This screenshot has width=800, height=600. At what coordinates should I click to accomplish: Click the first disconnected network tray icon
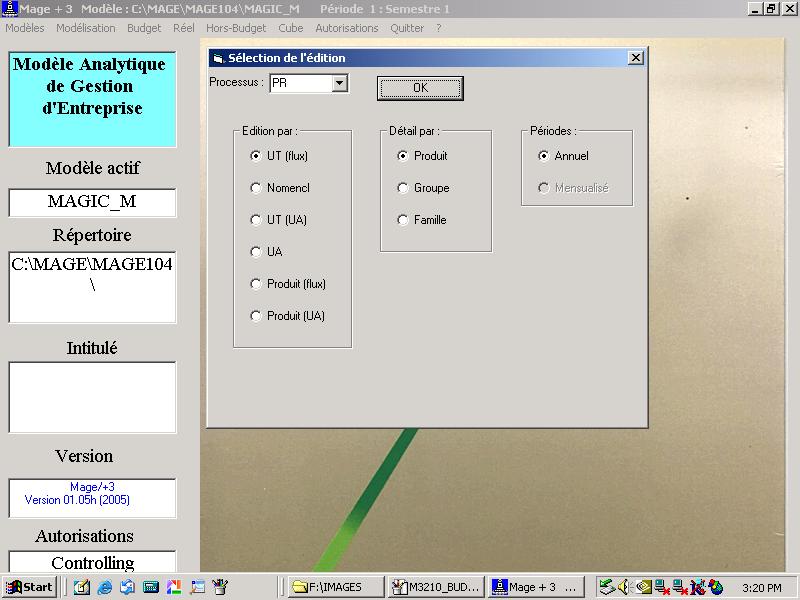point(662,587)
